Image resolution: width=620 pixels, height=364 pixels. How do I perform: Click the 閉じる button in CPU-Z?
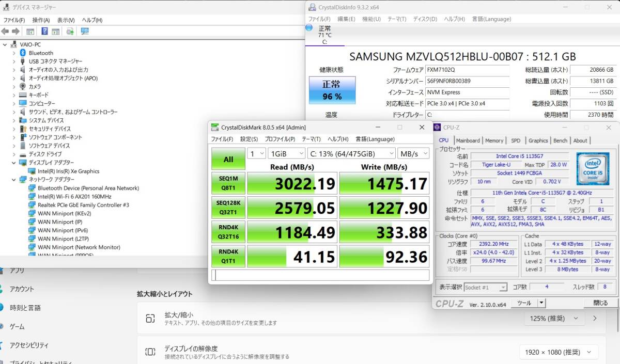(600, 303)
